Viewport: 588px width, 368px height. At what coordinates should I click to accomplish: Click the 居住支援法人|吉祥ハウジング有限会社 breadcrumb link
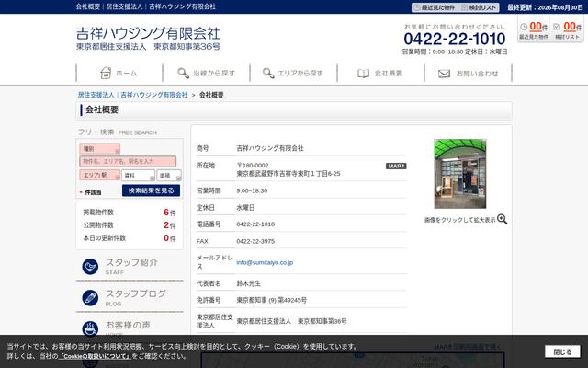(132, 95)
